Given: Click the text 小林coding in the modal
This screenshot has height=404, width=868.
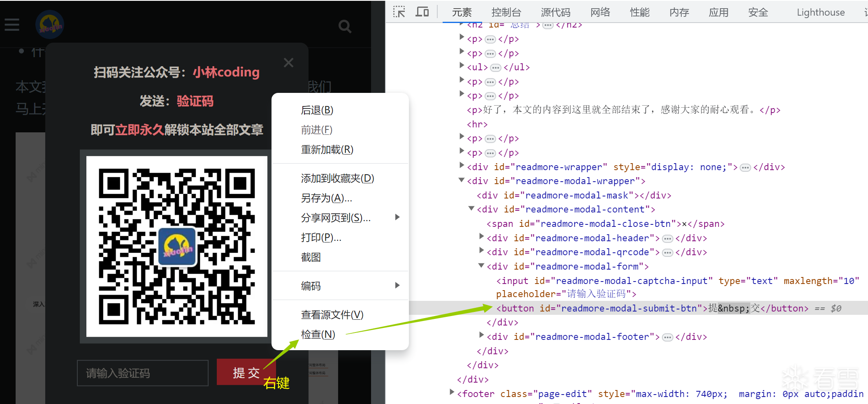Looking at the screenshot, I should click(226, 72).
